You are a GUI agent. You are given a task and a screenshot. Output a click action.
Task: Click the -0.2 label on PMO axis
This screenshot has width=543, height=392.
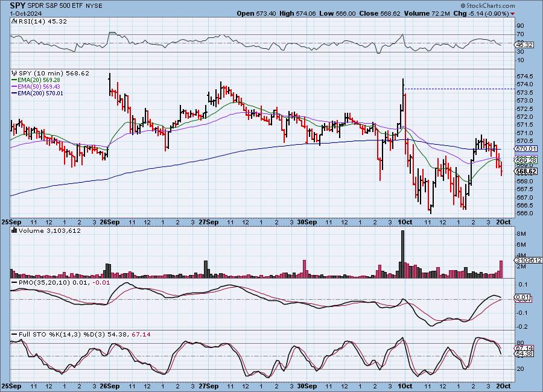tap(522, 326)
